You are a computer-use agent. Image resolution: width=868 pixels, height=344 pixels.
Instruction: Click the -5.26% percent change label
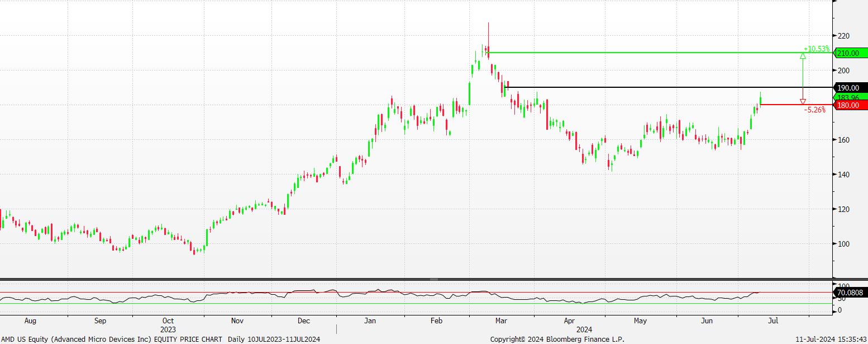coord(814,110)
